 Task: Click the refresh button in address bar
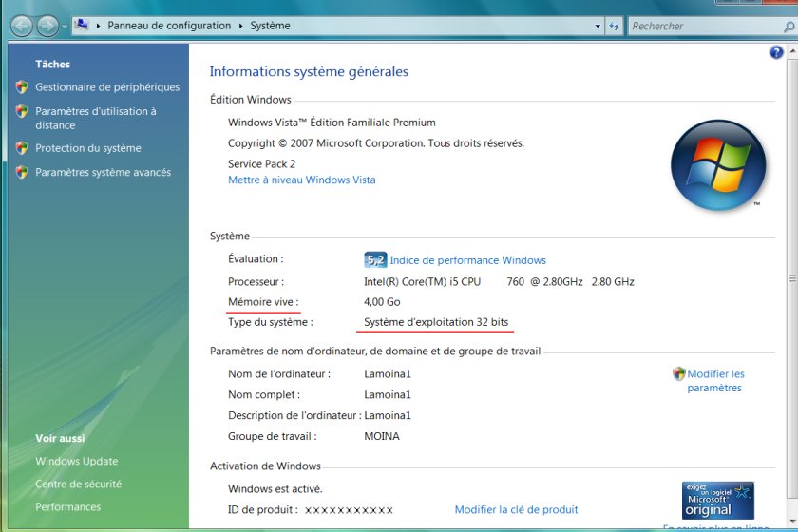point(615,26)
